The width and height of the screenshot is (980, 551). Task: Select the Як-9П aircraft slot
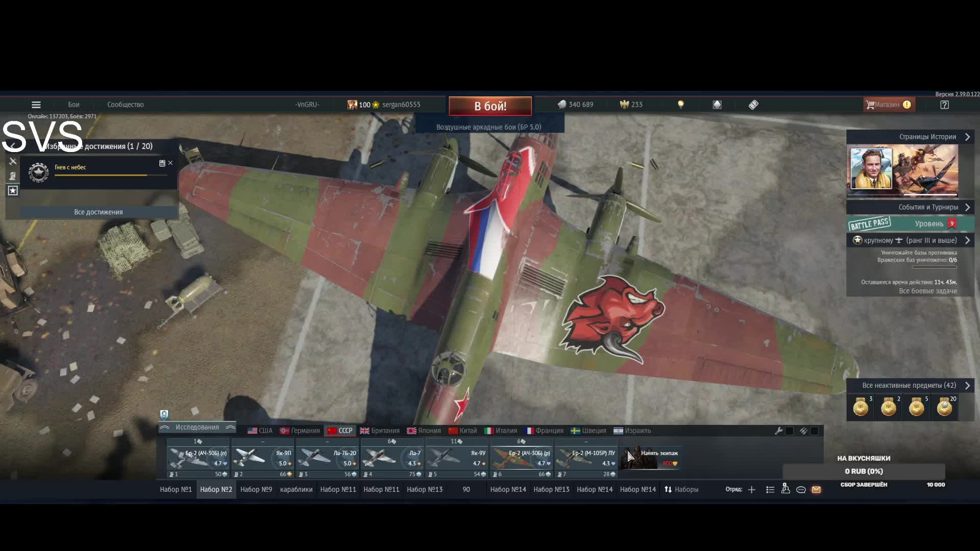pyautogui.click(x=263, y=458)
